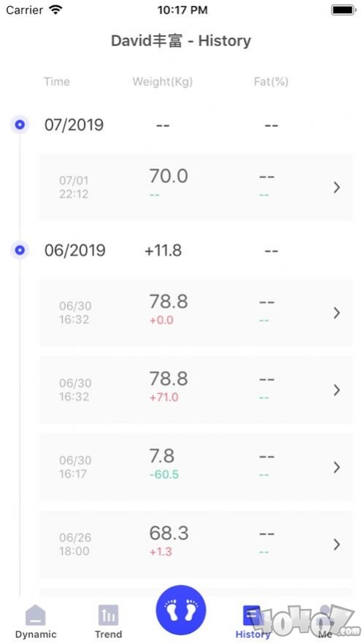
Task: Open chevron for the 7.8 weight entry
Action: [336, 467]
